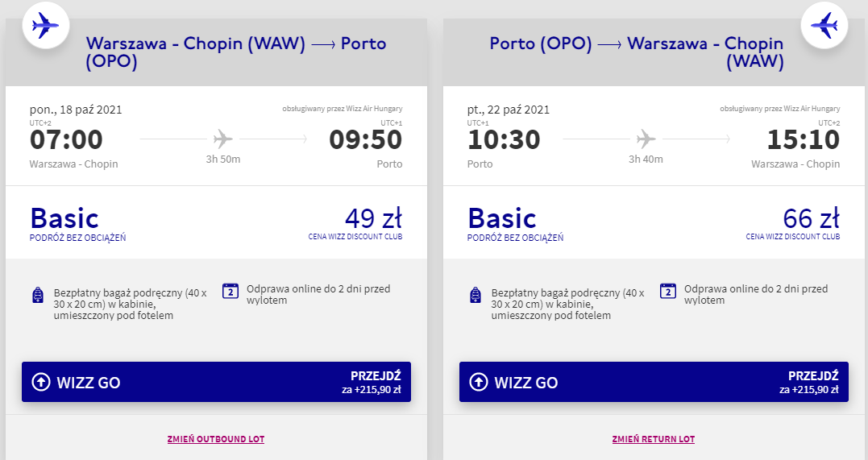Click the grey plane icon for the 3h 50m flight

point(223,139)
